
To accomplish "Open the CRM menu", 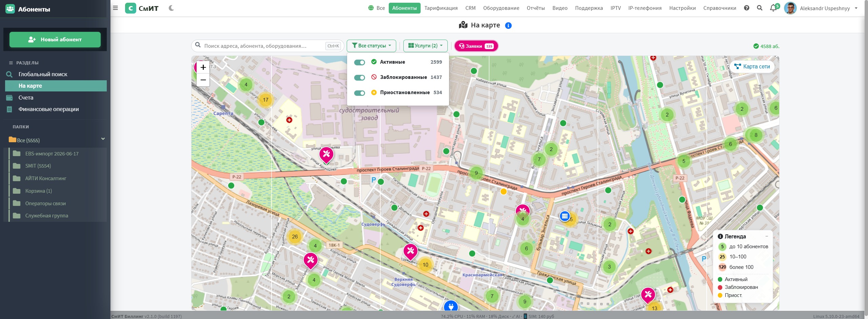I will click(470, 8).
